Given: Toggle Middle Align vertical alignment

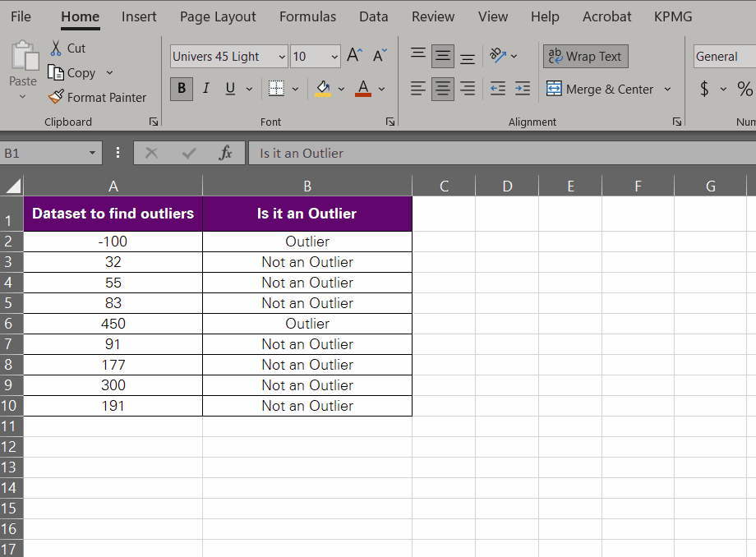Looking at the screenshot, I should (x=442, y=56).
